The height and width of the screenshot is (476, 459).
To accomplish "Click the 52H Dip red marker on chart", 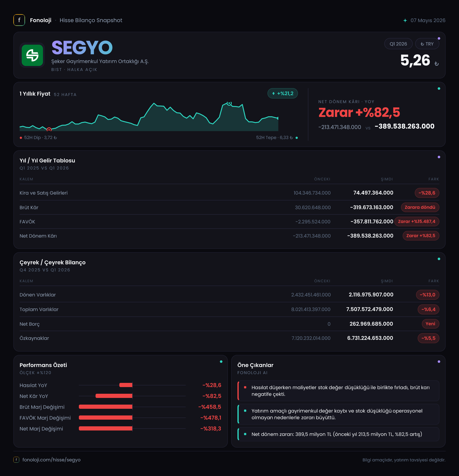I will [x=49, y=129].
